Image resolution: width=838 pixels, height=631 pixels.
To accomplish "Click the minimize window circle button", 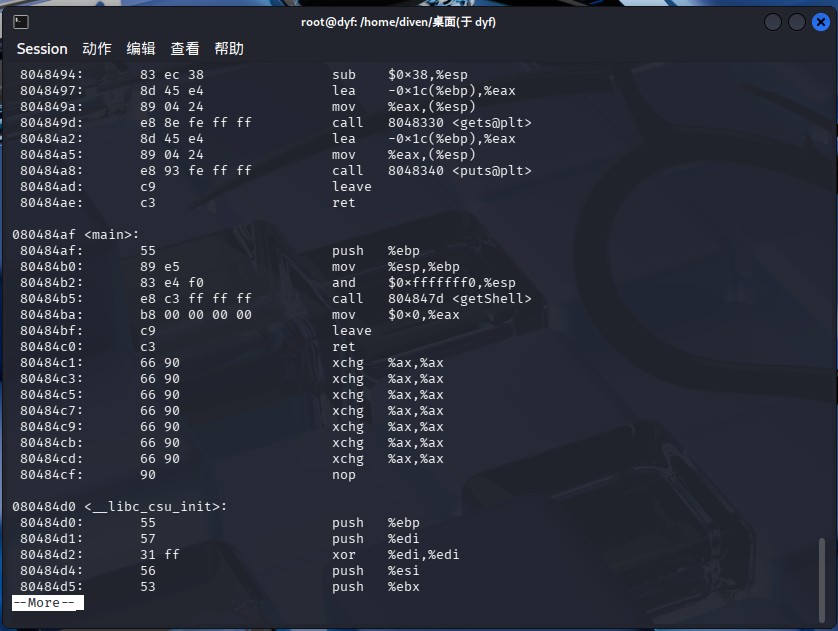I will (x=773, y=22).
